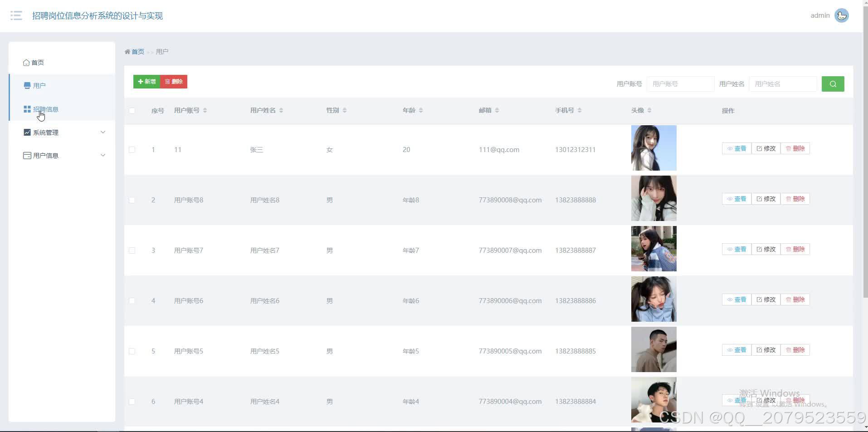Focus the 用户姓名 search input
Screen dimensions: 868x432
click(x=783, y=84)
